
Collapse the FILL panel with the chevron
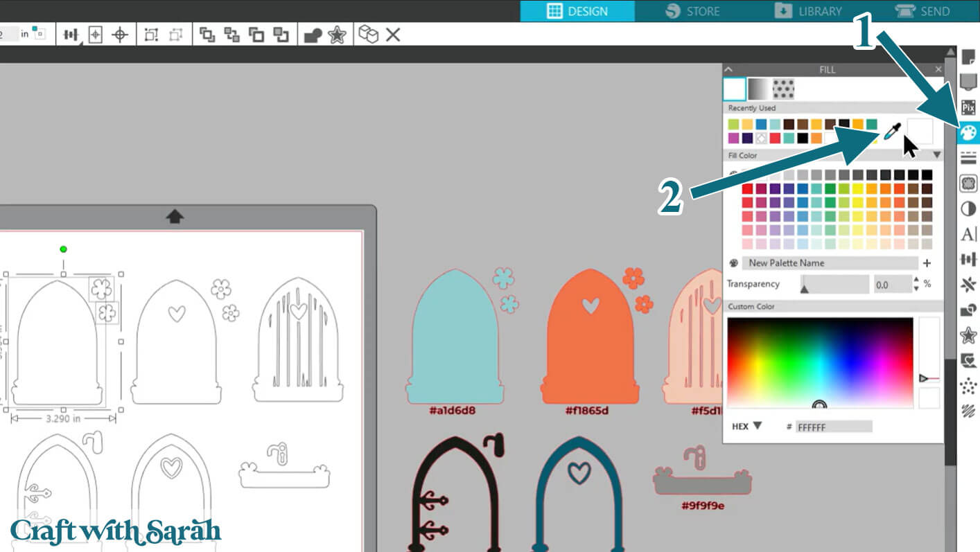728,69
